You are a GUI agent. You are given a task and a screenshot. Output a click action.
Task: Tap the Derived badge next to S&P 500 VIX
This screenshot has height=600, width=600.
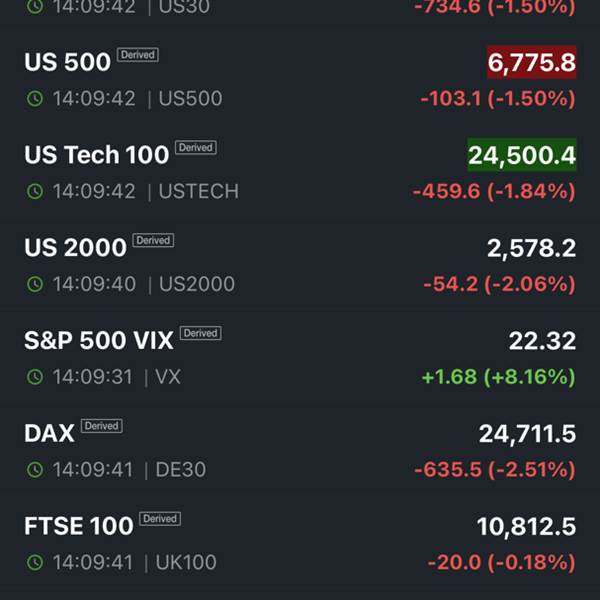tap(200, 333)
